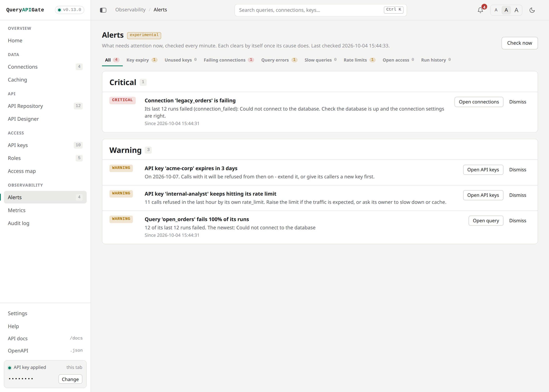
Task: Click the search queries input field
Action: tap(321, 10)
